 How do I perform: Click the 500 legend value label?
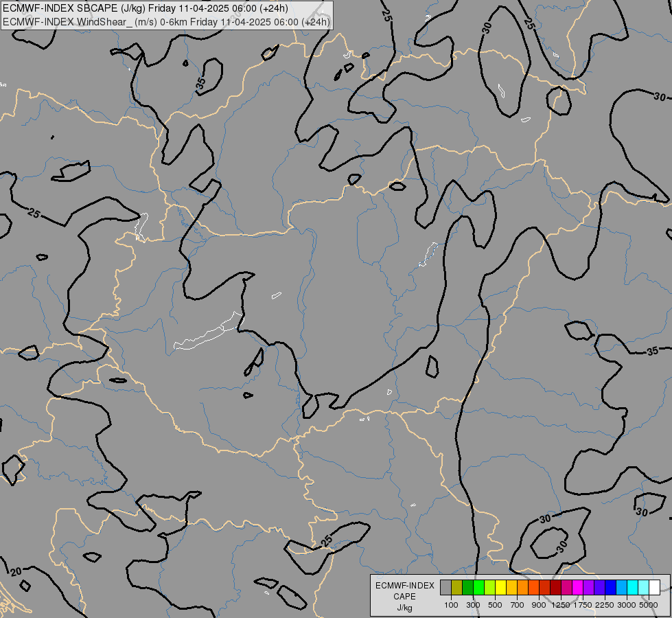point(495,605)
